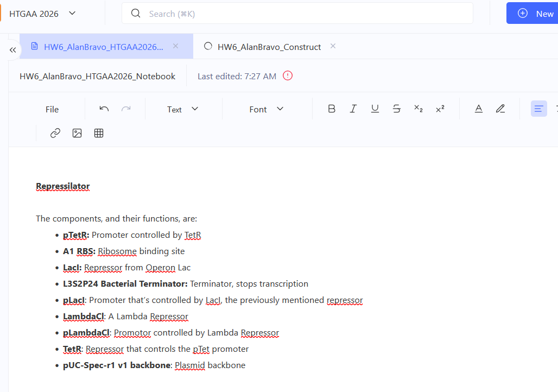The image size is (558, 392).
Task: Click the pTetR bullet line
Action: click(x=132, y=235)
